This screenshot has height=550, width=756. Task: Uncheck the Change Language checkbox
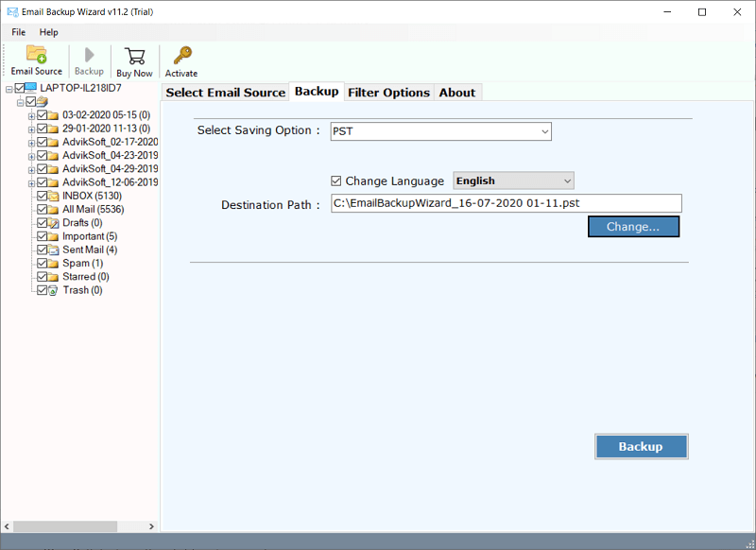tap(336, 181)
